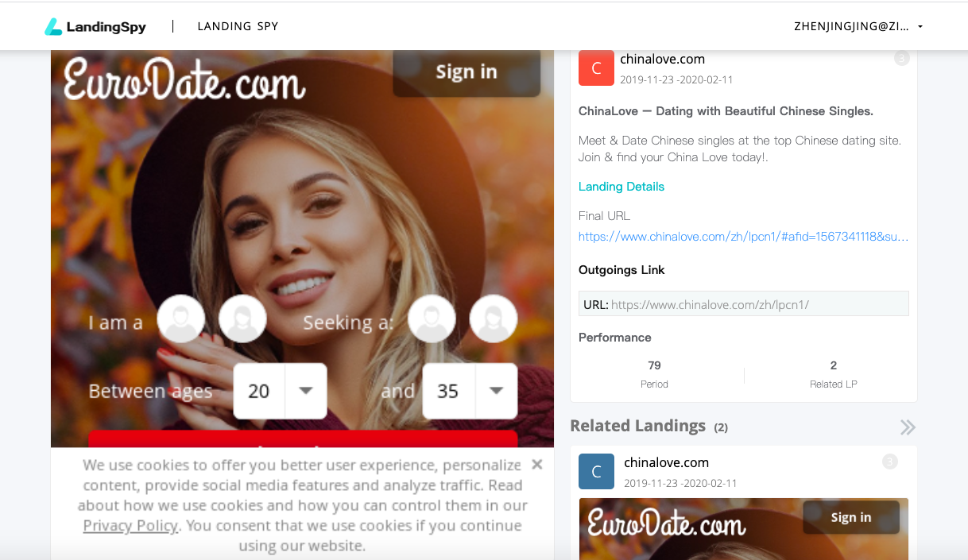Click the red C chinalove.com avatar icon

click(x=596, y=68)
